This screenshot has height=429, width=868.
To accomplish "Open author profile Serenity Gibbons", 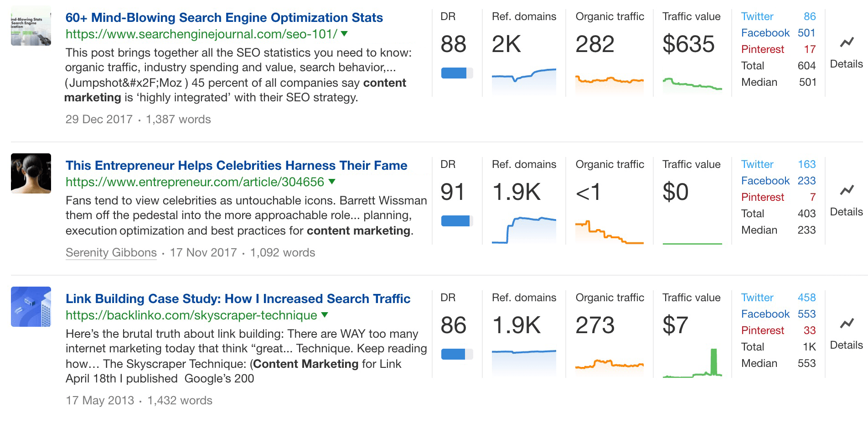I will coord(110,252).
